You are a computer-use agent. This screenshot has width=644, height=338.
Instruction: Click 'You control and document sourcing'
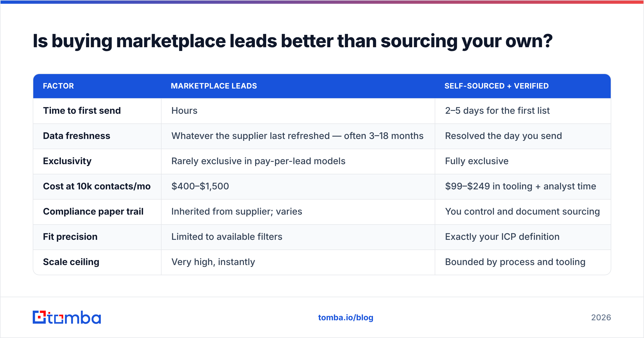522,211
